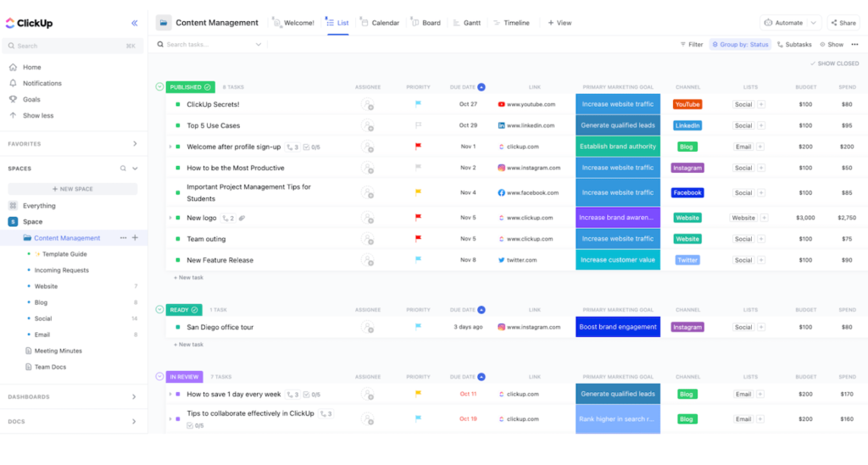
Task: Open Goals trophy icon in sidebar
Action: pos(13,99)
